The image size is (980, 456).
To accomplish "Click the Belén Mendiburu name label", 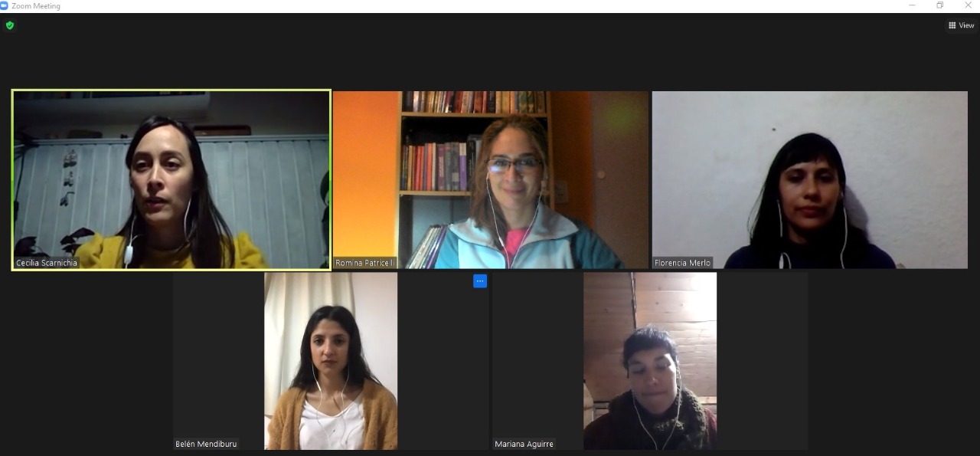I will tap(206, 444).
